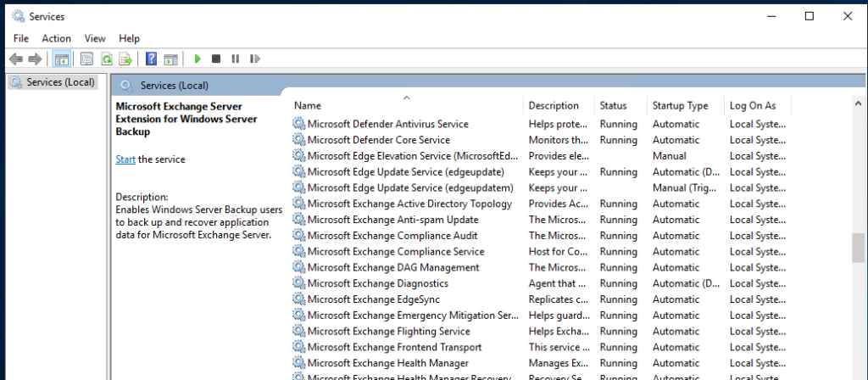Click 'Host for Co...' description cell
Viewport: 868px width, 380px height.
558,251
